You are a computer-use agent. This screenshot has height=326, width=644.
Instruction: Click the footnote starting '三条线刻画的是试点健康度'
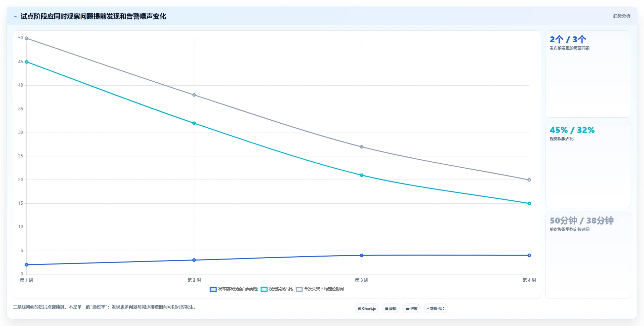[x=105, y=307]
